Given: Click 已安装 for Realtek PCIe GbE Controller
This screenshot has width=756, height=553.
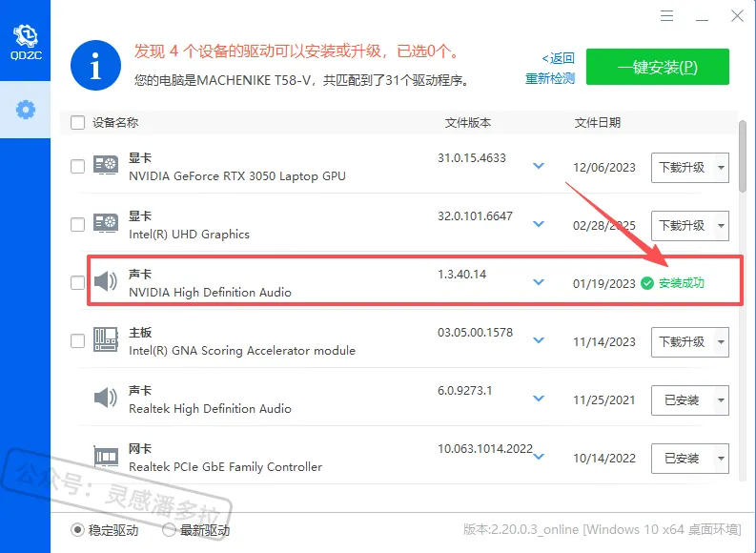Looking at the screenshot, I should click(x=683, y=459).
